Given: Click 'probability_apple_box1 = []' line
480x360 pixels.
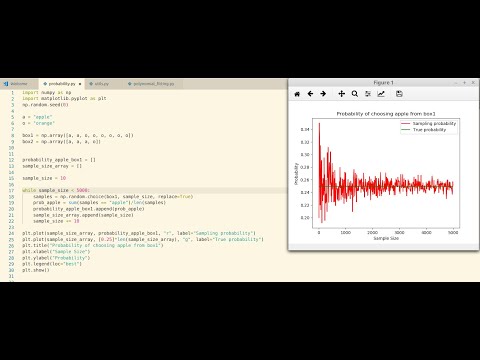Looking at the screenshot, I should 59,160.
